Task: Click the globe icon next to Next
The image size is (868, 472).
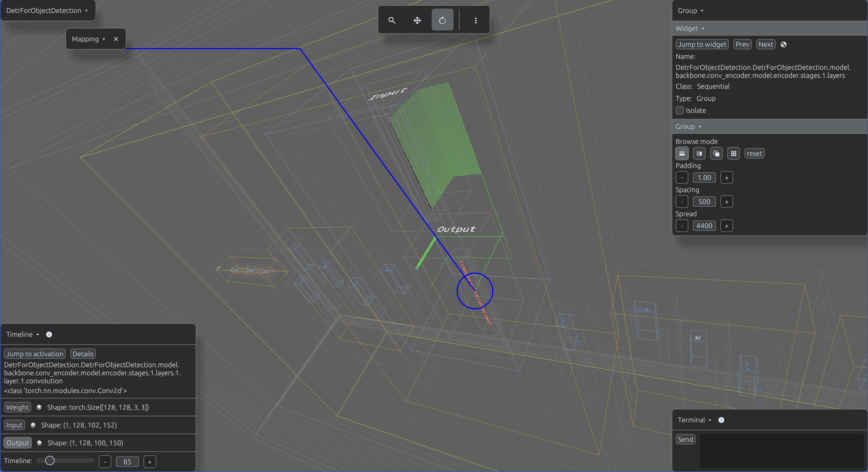Action: tap(783, 45)
